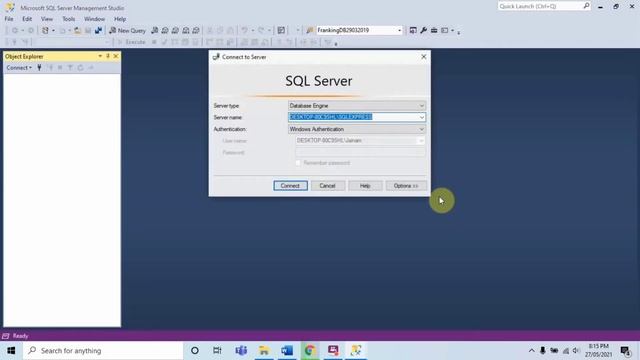The width and height of the screenshot is (640, 360).
Task: Click the Analysis Services MDX Query icon
Action: tap(165, 31)
